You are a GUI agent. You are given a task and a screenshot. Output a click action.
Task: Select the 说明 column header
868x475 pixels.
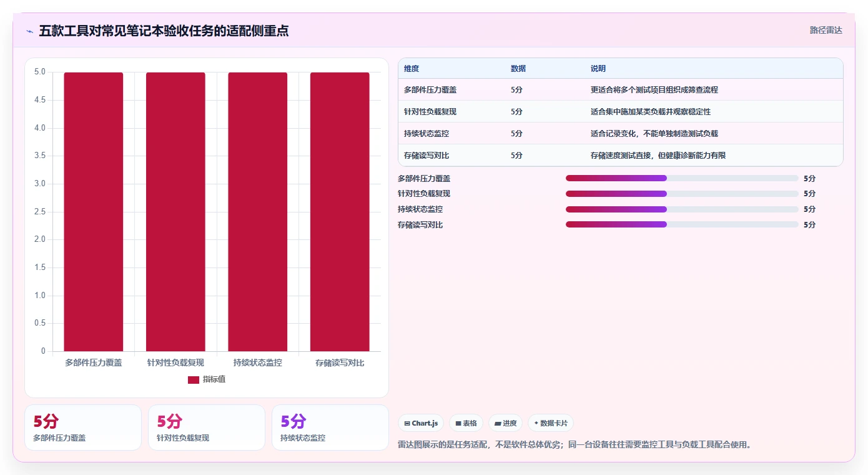pos(598,68)
